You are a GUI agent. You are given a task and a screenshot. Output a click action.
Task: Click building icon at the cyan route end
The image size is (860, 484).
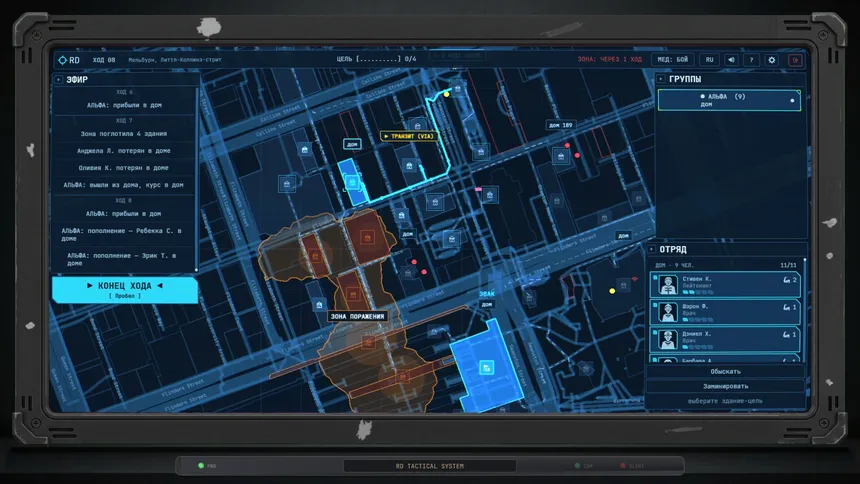coord(458,89)
